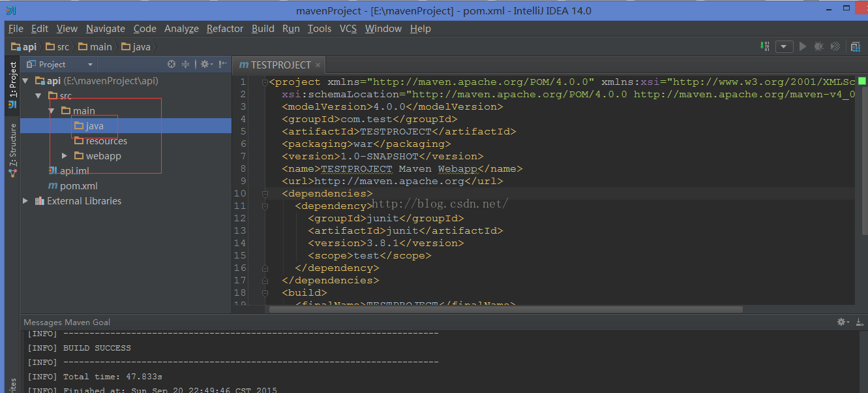
Task: Click the Collapse All icon in Project panel
Action: pos(186,64)
